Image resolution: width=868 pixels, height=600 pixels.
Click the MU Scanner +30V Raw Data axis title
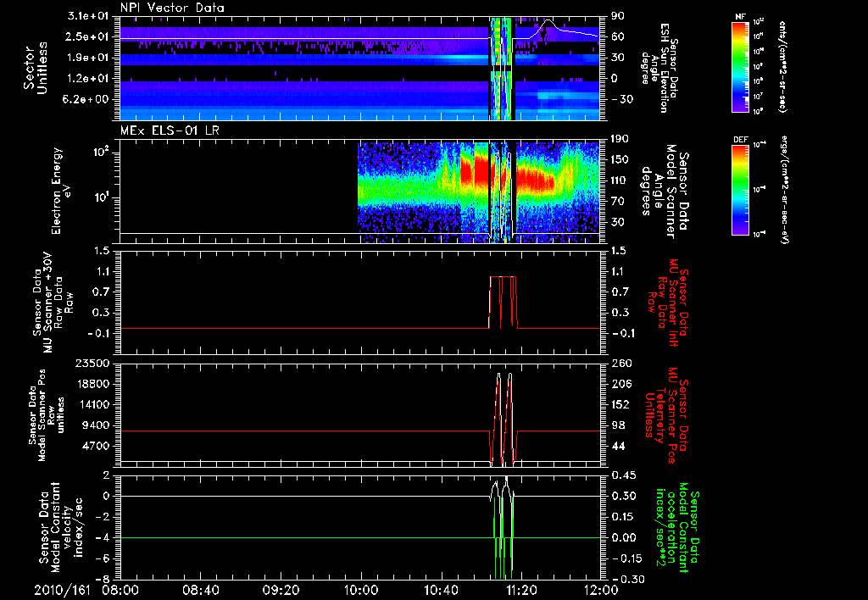pyautogui.click(x=53, y=303)
